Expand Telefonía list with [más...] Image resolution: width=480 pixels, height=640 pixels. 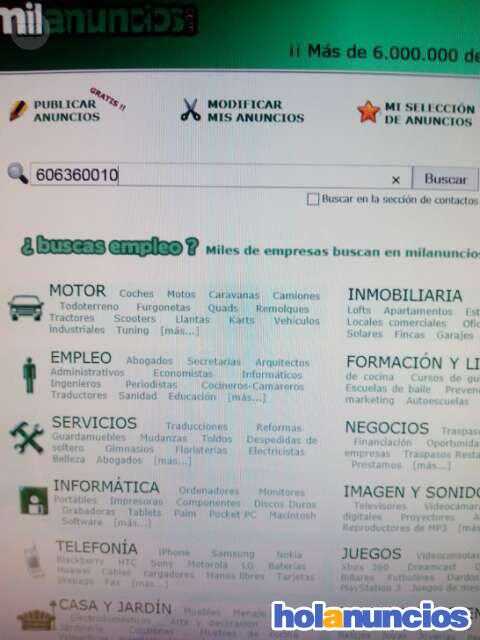(x=149, y=584)
